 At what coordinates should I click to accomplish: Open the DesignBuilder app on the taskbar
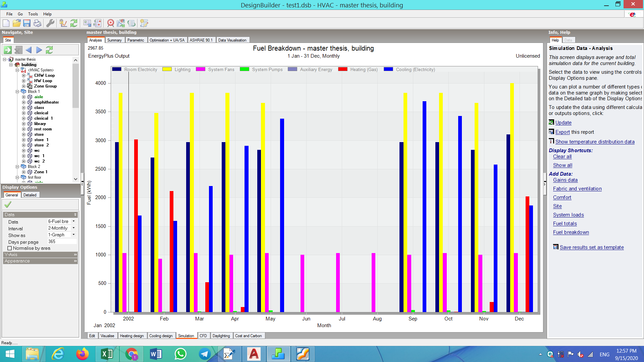click(x=278, y=354)
